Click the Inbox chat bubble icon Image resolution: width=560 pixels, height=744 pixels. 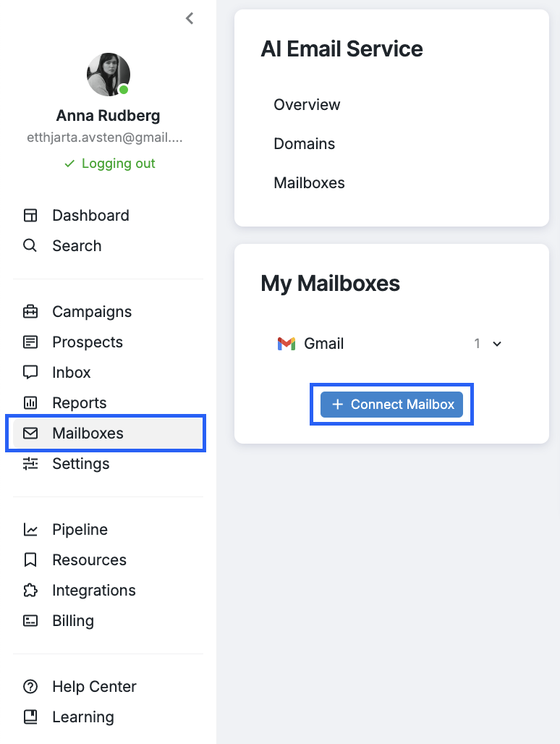point(30,373)
